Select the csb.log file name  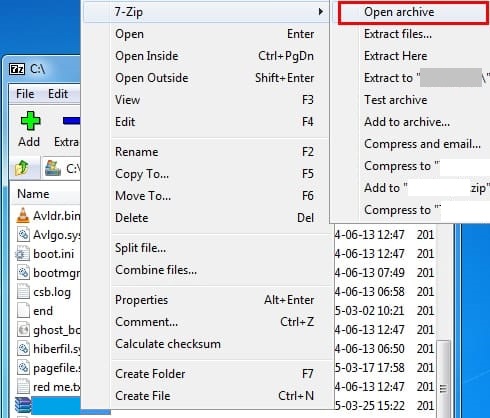tap(52, 292)
